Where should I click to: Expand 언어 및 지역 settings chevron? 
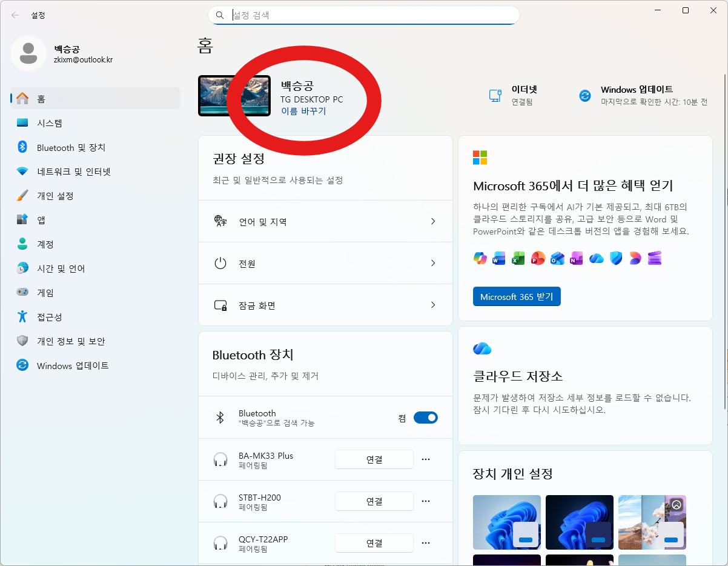tap(432, 222)
